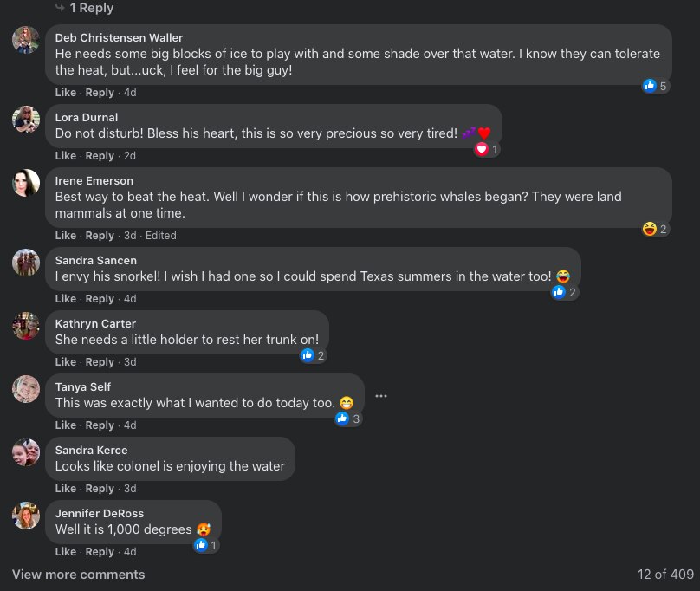700x591 pixels.
Task: Click the like reaction icon on Kathryn Carter's comment
Action: [308, 355]
